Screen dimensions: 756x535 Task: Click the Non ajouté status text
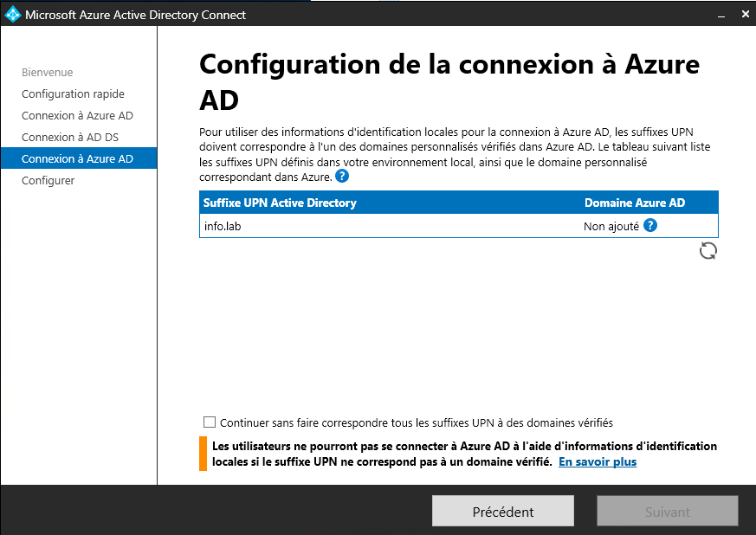(611, 226)
